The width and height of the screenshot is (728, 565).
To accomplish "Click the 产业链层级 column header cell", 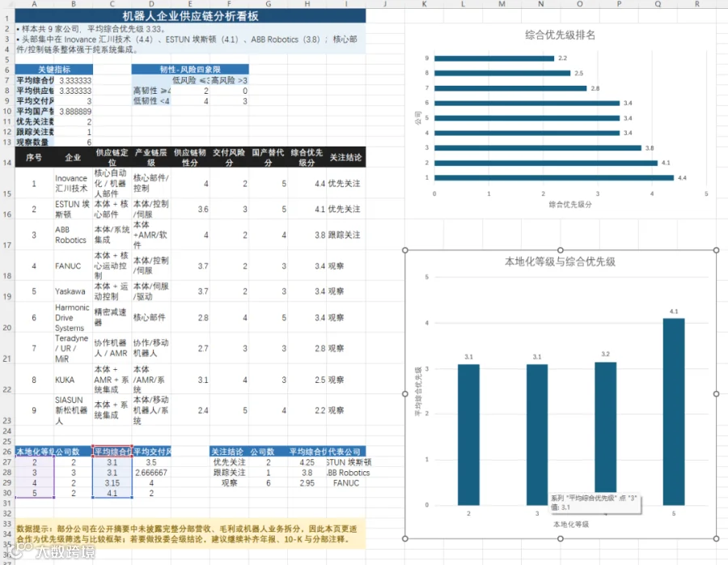I will 151,158.
